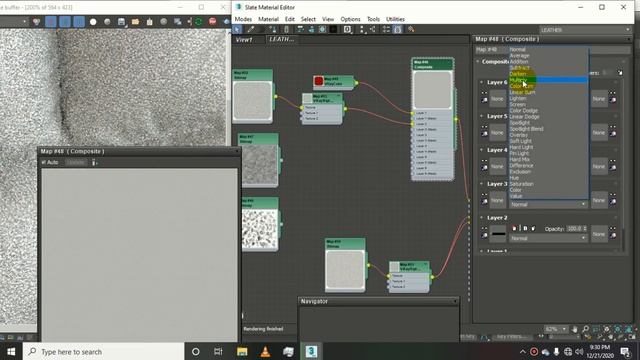This screenshot has width=640, height=360.
Task: Click Layer 3 mask None button
Action: coord(599,200)
